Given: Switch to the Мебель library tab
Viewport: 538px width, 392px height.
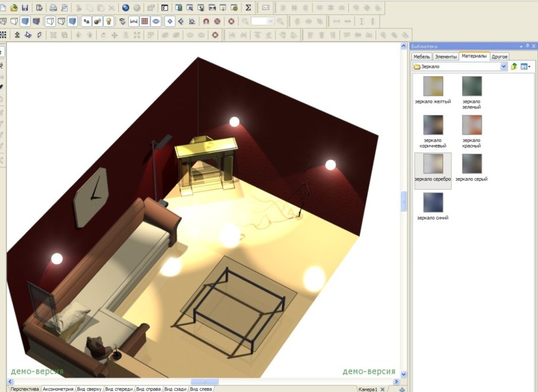Looking at the screenshot, I should point(422,57).
